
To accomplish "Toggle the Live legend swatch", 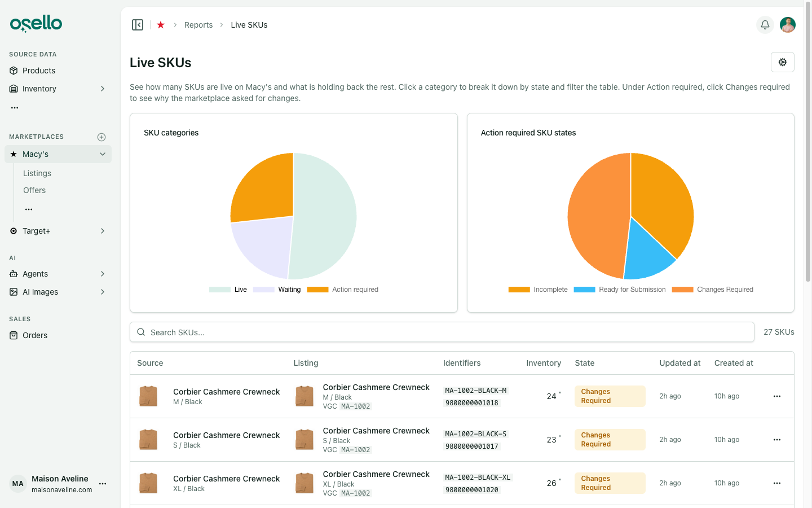I will click(220, 290).
